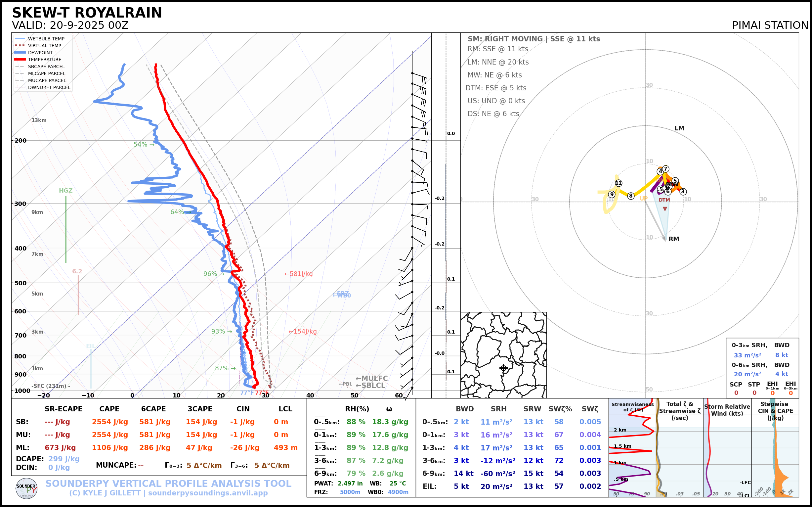The image size is (812, 507).
Task: Click the station crosshair on inset map
Action: [503, 368]
